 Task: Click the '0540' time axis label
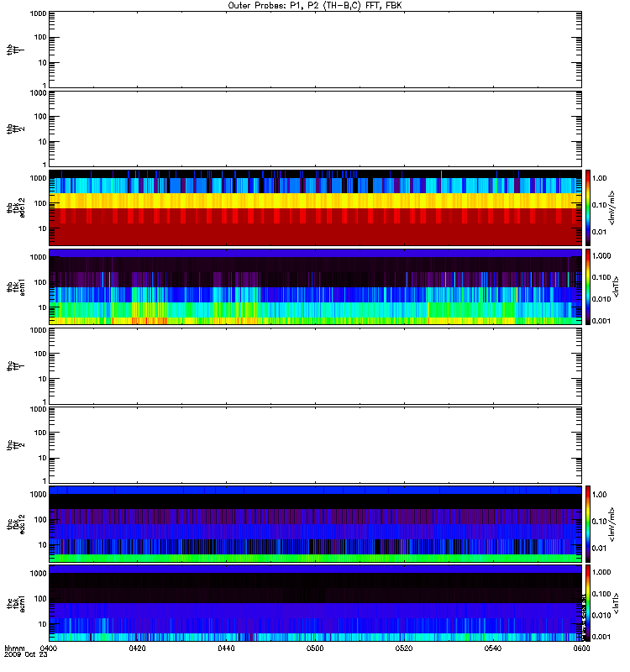(493, 648)
